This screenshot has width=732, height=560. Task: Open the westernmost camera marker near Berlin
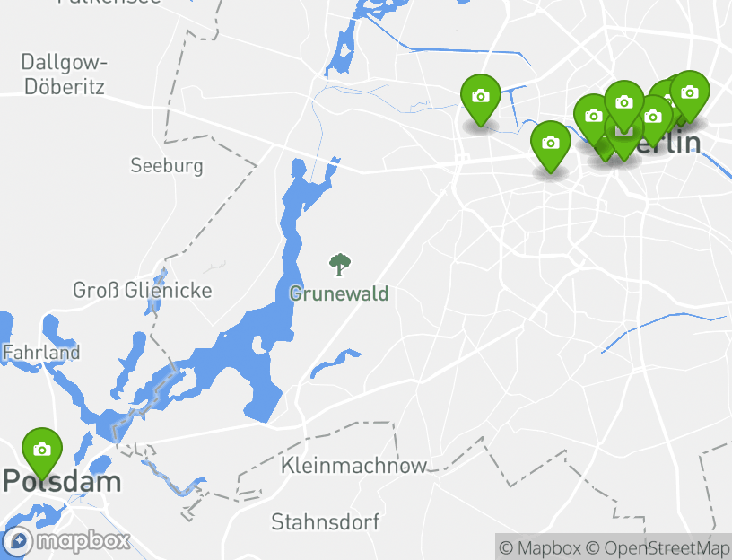click(x=481, y=99)
